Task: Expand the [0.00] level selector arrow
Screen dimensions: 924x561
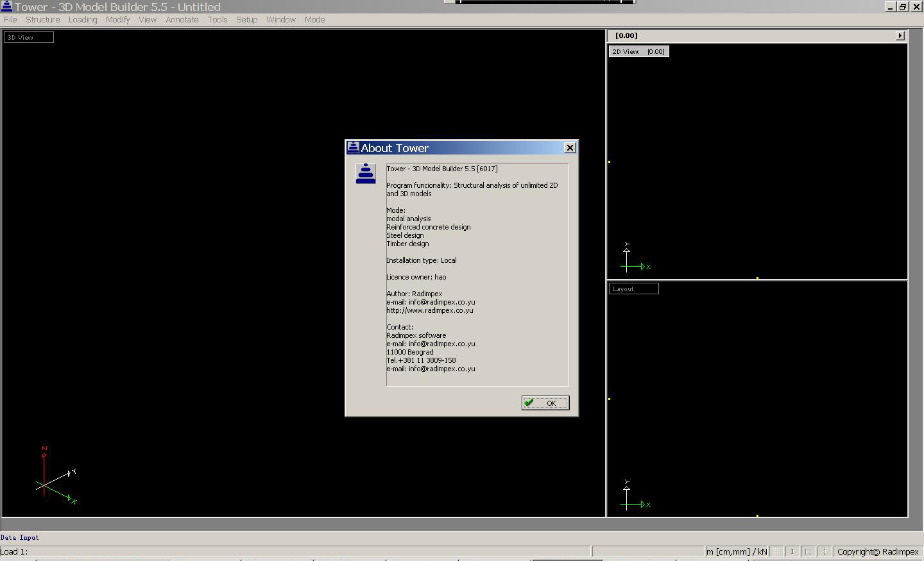Action: (900, 35)
